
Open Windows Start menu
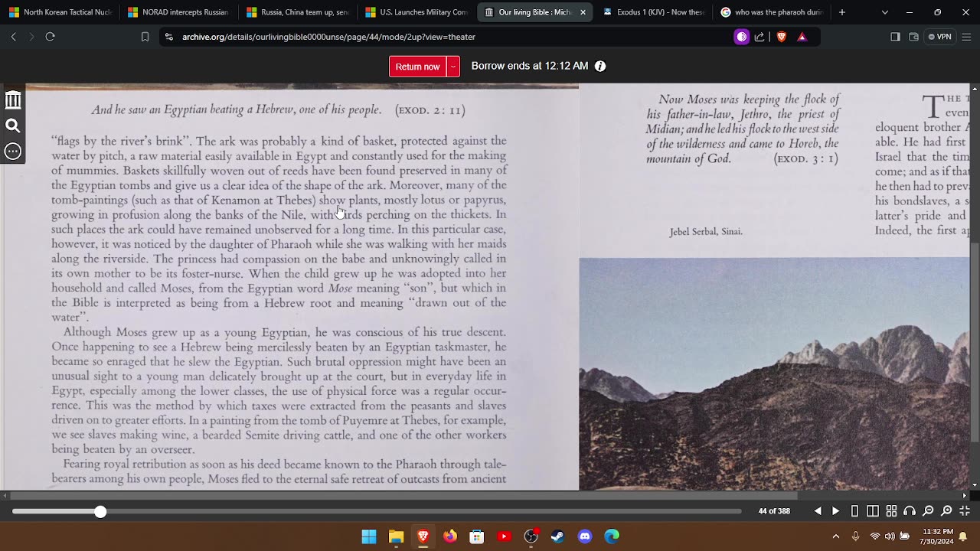[x=369, y=536]
